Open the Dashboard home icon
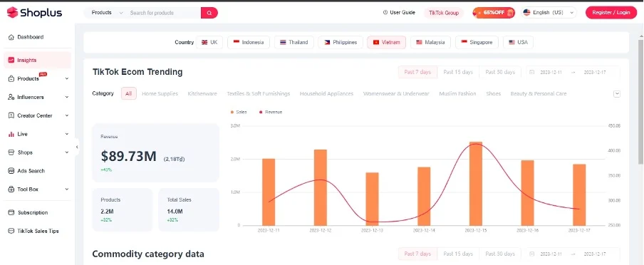This screenshot has width=644, height=265. [x=11, y=37]
